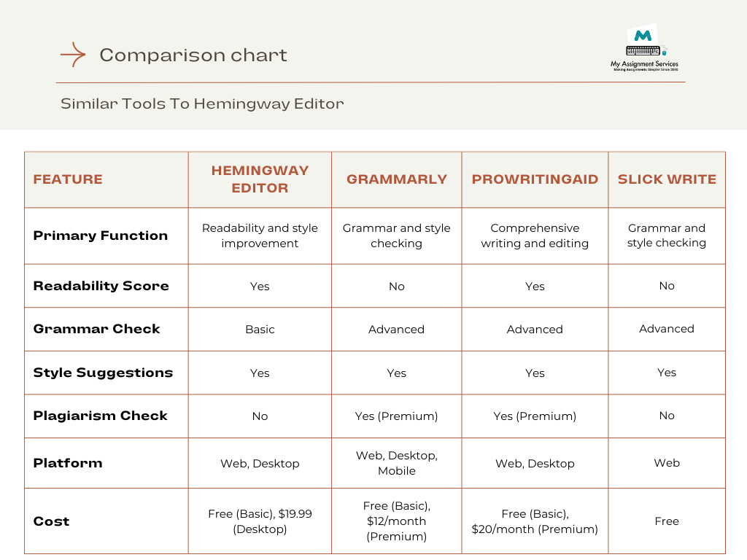This screenshot has width=747, height=560.
Task: Select Hemingway's Free (Basic), $19.99 cost cell
Action: [260, 521]
